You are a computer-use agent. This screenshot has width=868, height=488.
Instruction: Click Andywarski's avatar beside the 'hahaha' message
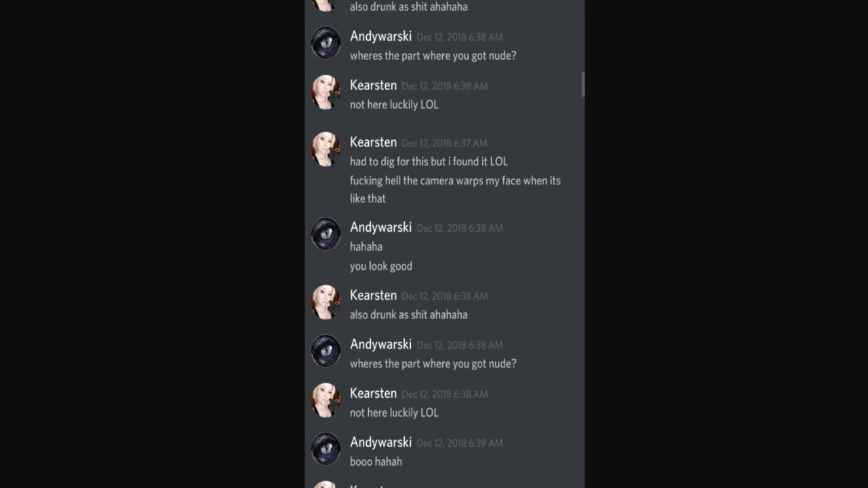point(325,234)
